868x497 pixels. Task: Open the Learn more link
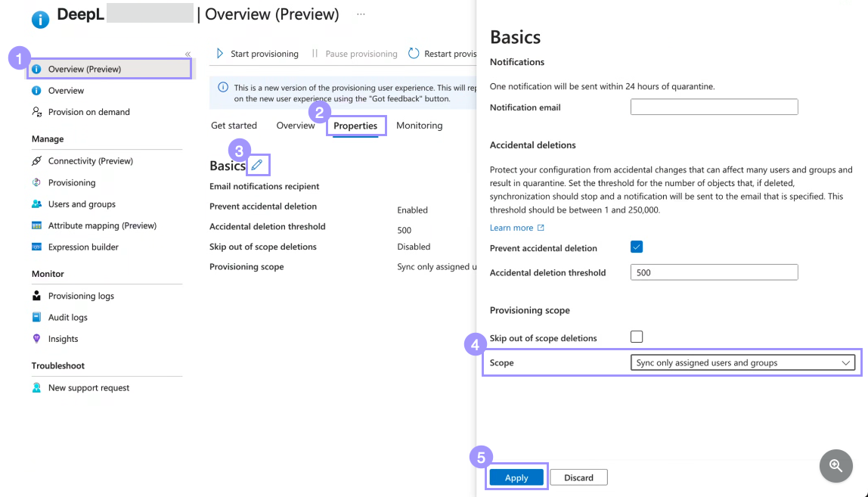[512, 227]
